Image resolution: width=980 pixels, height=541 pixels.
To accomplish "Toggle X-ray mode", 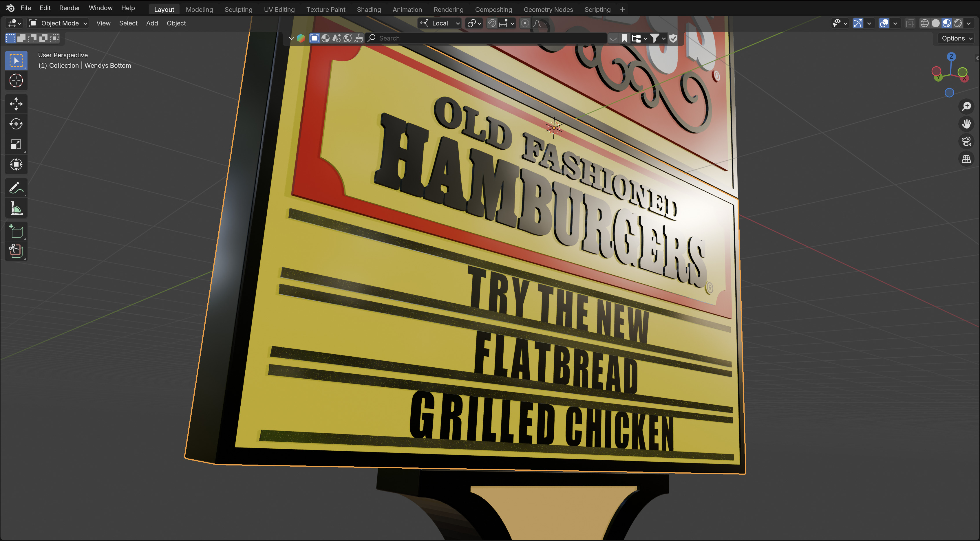I will (x=910, y=23).
